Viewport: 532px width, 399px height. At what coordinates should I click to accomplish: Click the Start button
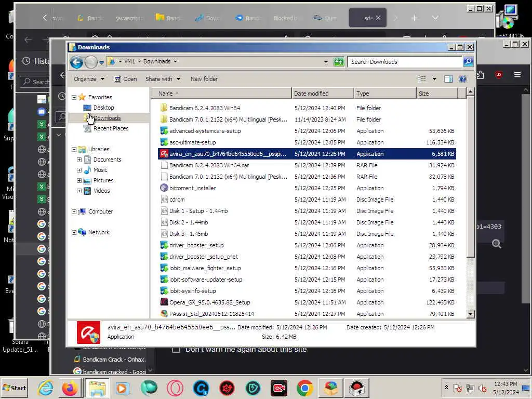tap(14, 388)
